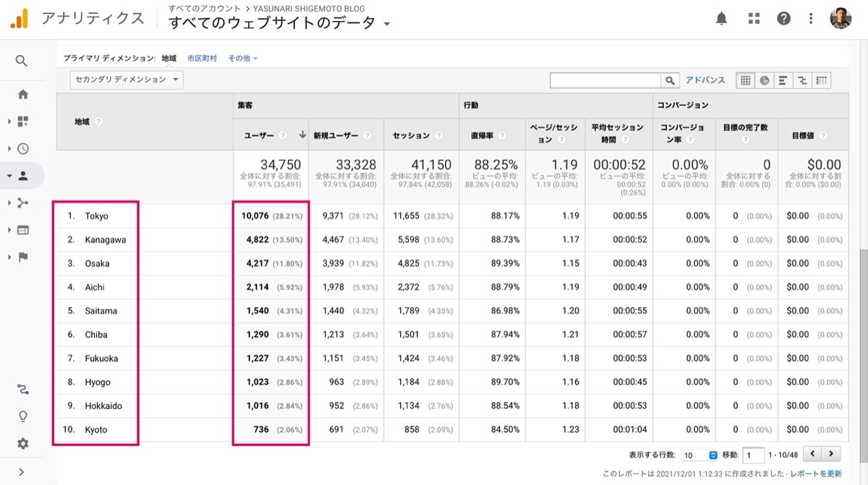Go to the next page of results
868x485 pixels.
832,454
